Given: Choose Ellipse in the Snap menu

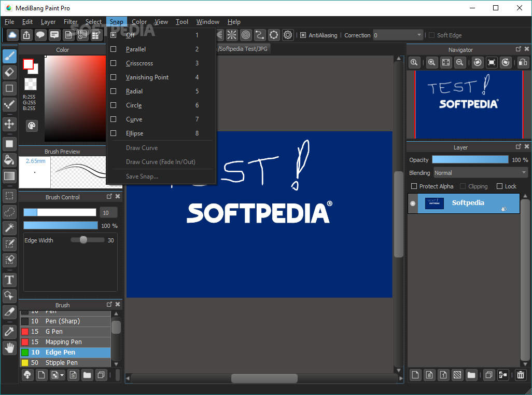Looking at the screenshot, I should coord(161,133).
